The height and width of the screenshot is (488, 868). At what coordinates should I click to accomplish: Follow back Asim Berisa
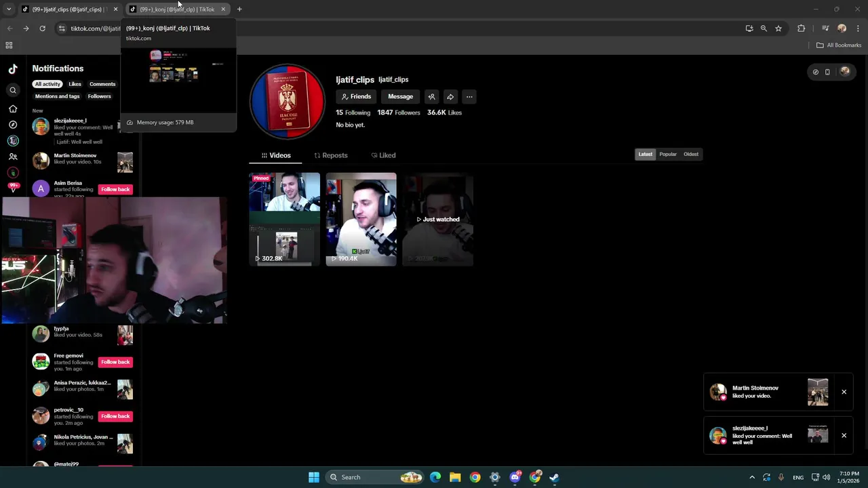tap(115, 189)
